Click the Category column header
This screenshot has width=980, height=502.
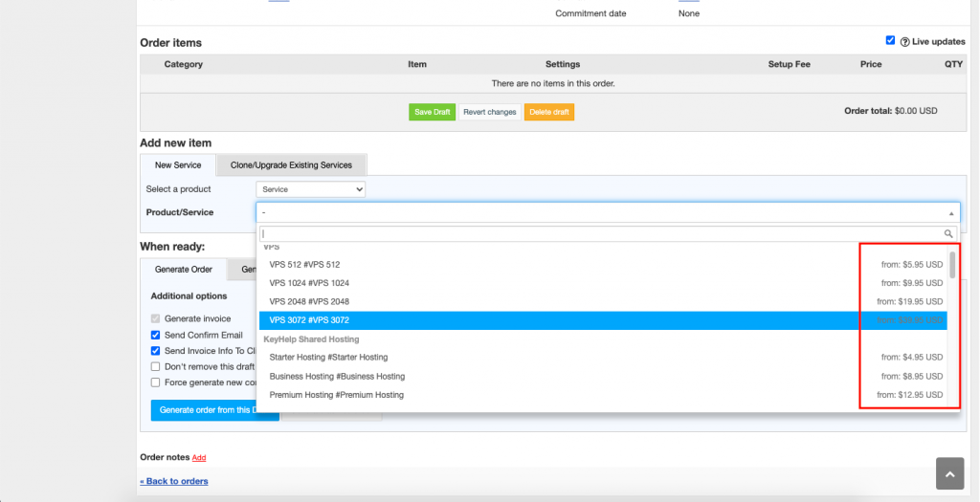click(183, 64)
